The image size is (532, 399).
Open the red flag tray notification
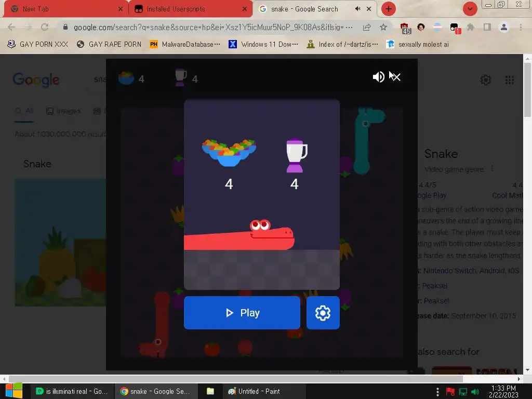tap(450, 392)
